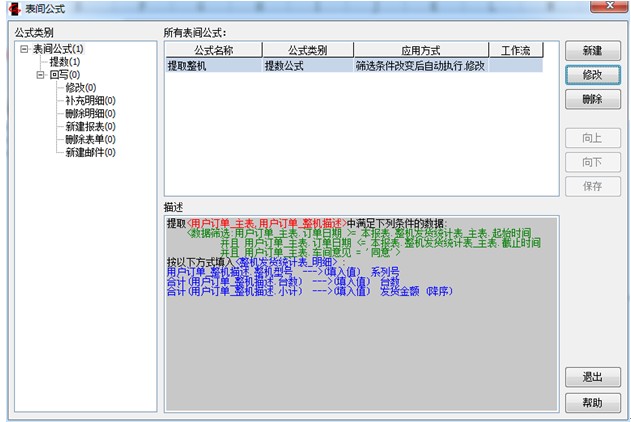Click the 退出 button
631x422 pixels.
tap(591, 377)
